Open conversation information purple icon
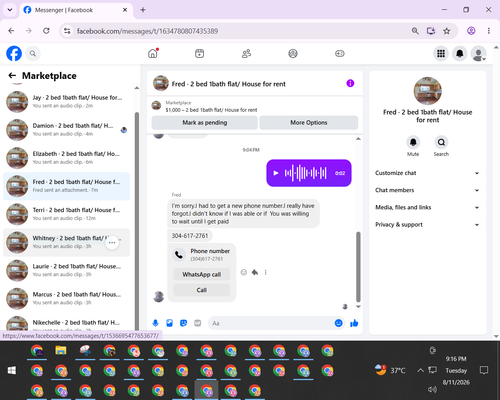Image resolution: width=500 pixels, height=400 pixels. tap(350, 83)
